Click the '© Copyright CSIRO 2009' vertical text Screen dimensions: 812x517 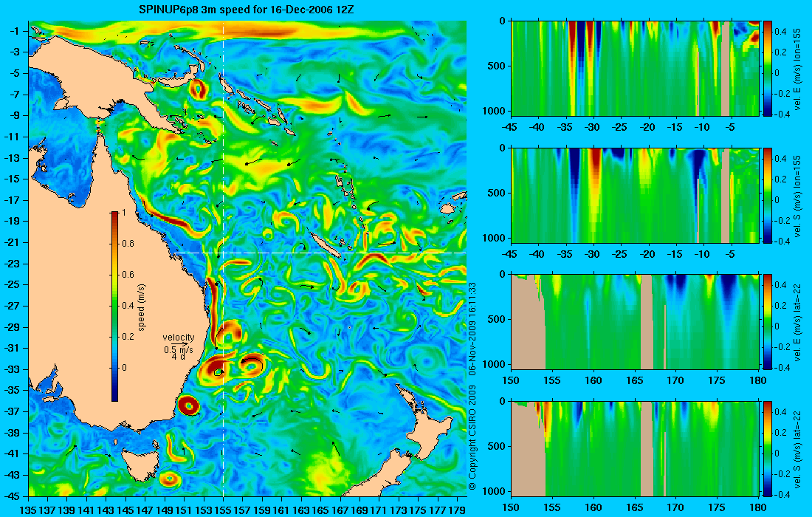click(472, 438)
